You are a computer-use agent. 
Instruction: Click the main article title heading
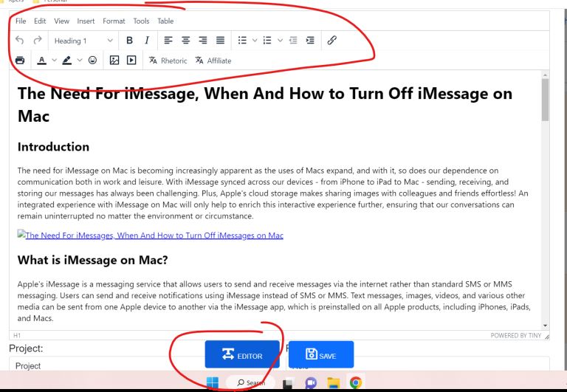(265, 105)
